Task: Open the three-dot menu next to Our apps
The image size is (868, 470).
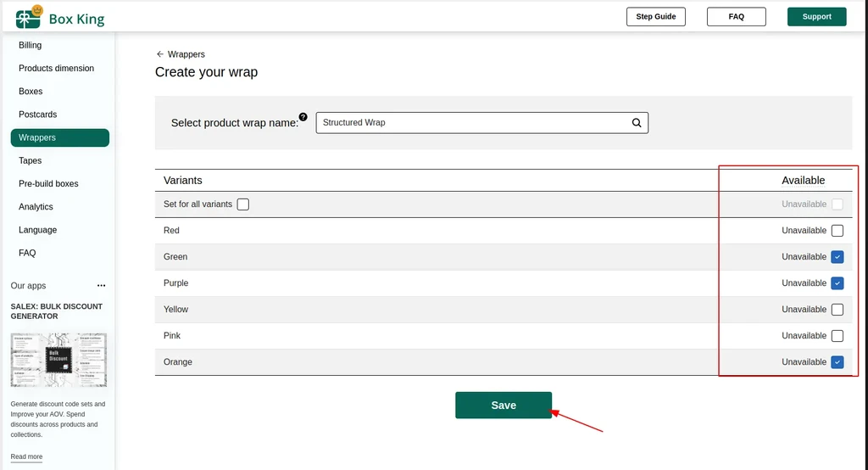Action: (x=102, y=285)
